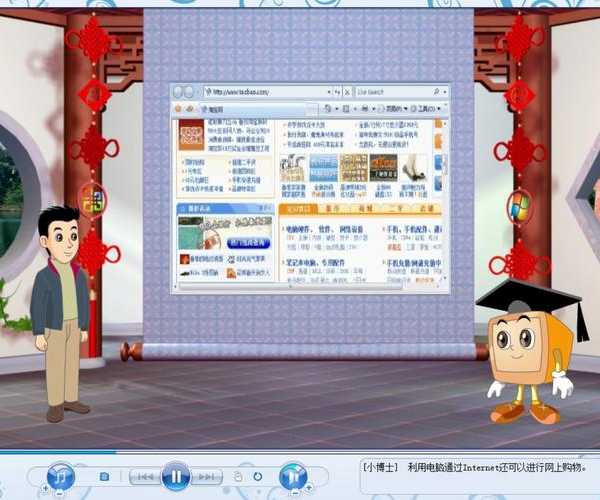This screenshot has width=600, height=500.
Task: Increase background music volume with plus
Action: point(46,489)
